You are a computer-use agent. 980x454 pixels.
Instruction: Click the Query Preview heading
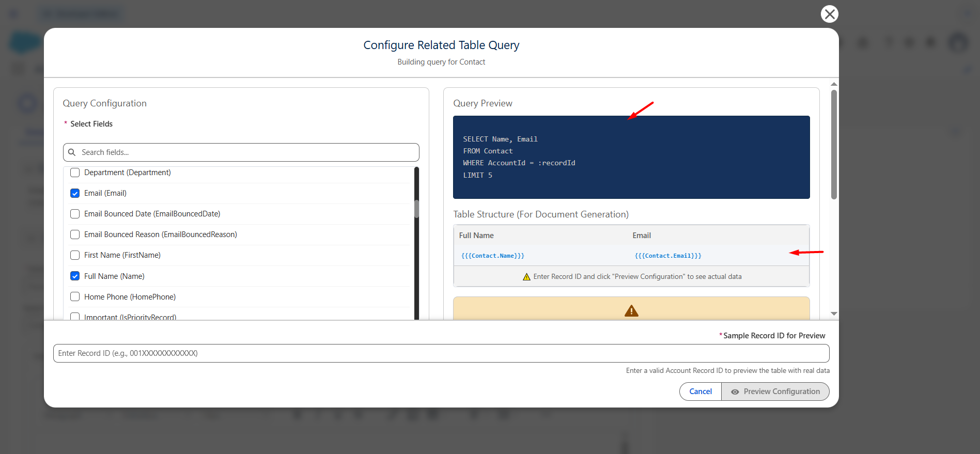tap(483, 103)
